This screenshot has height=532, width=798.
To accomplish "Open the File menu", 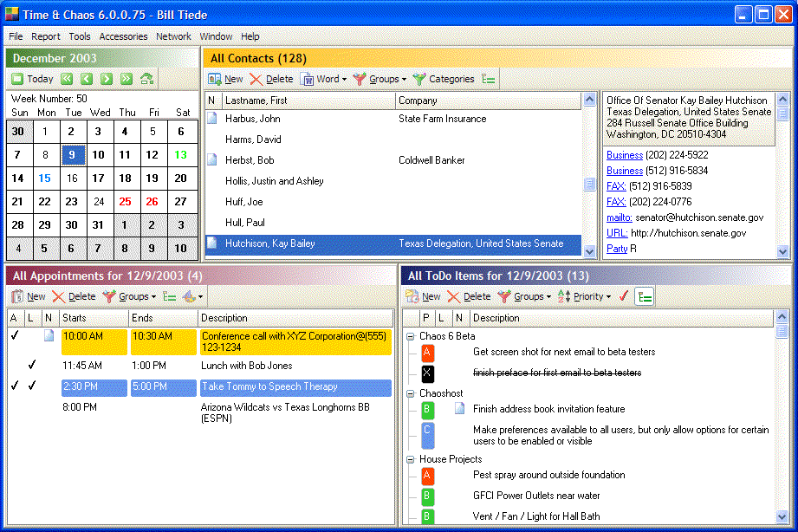I will (16, 36).
